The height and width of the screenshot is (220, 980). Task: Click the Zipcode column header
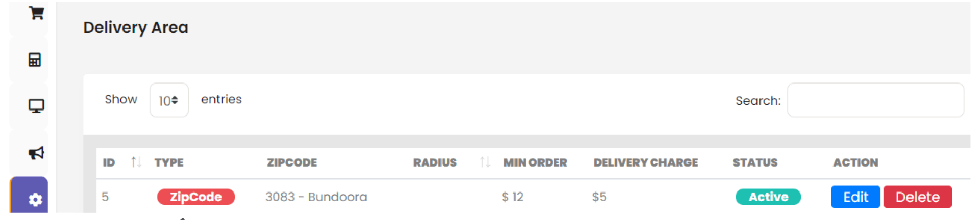[292, 163]
